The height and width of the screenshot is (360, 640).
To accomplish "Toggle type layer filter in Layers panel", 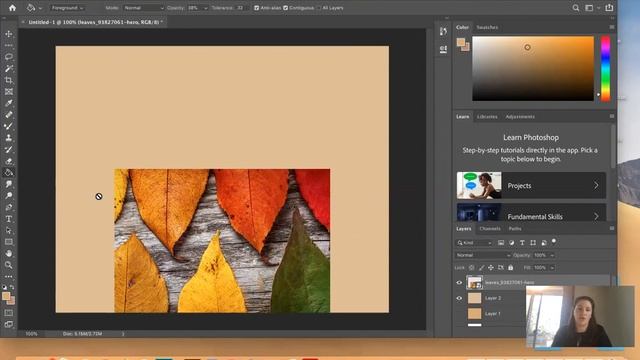I will pyautogui.click(x=522, y=243).
